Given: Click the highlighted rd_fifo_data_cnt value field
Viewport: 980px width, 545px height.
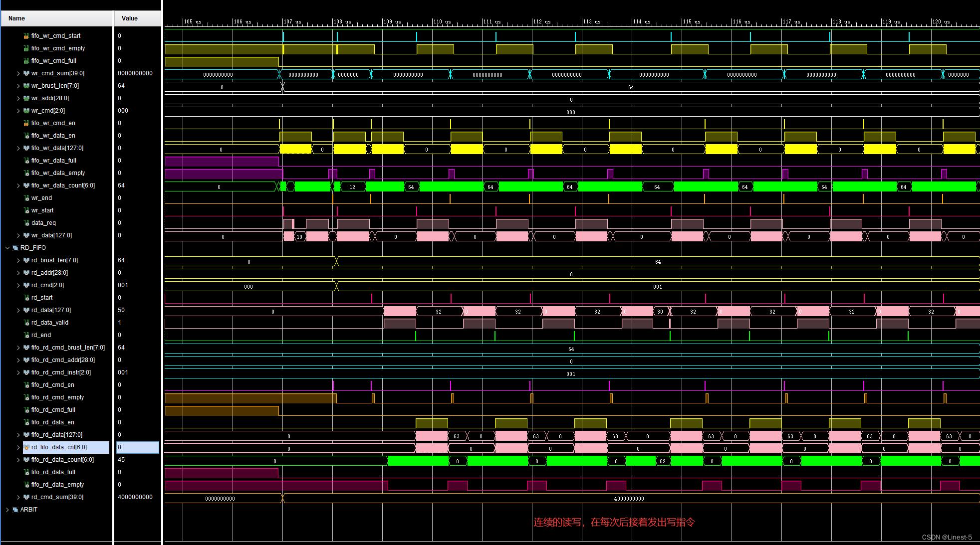Looking at the screenshot, I should coord(138,447).
